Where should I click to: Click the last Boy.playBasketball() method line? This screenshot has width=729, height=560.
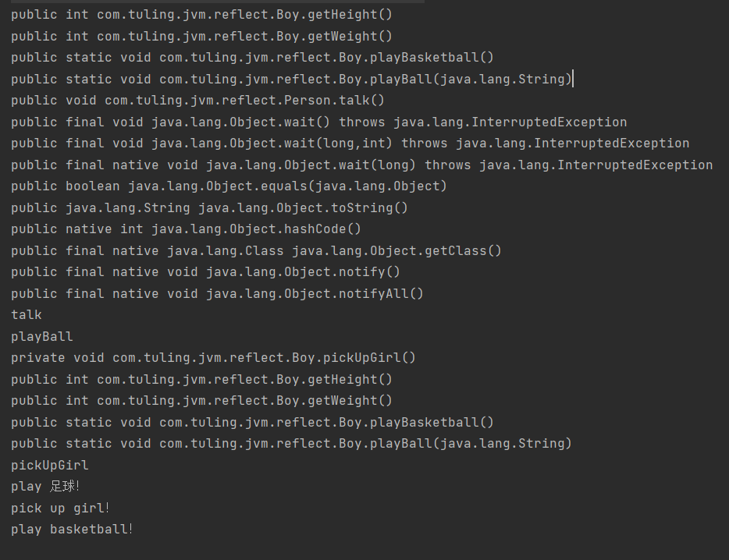tap(252, 423)
